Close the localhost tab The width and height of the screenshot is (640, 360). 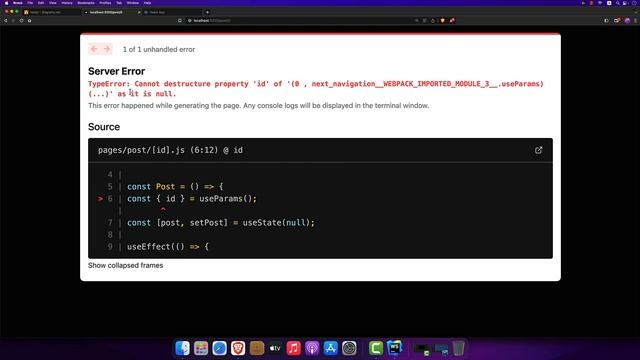pos(139,12)
